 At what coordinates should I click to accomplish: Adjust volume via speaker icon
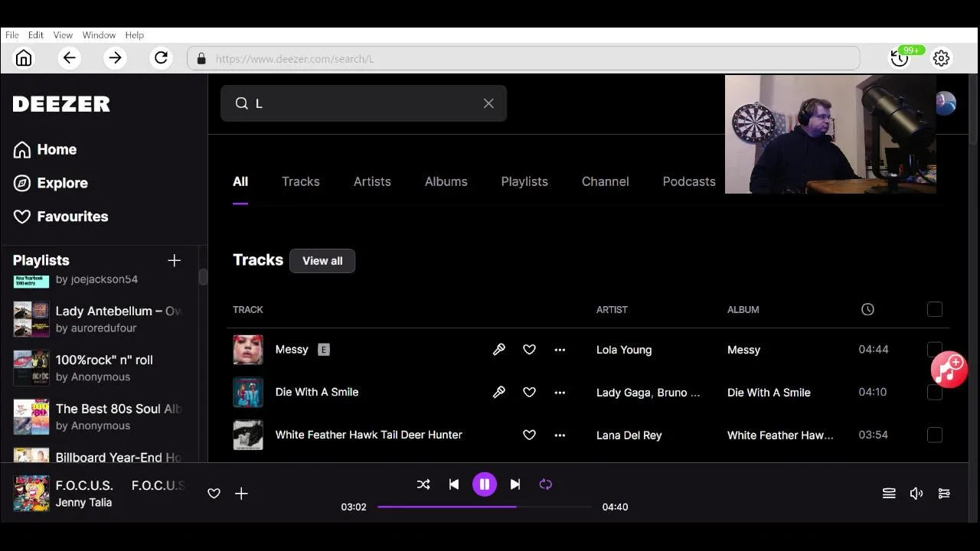click(x=916, y=494)
